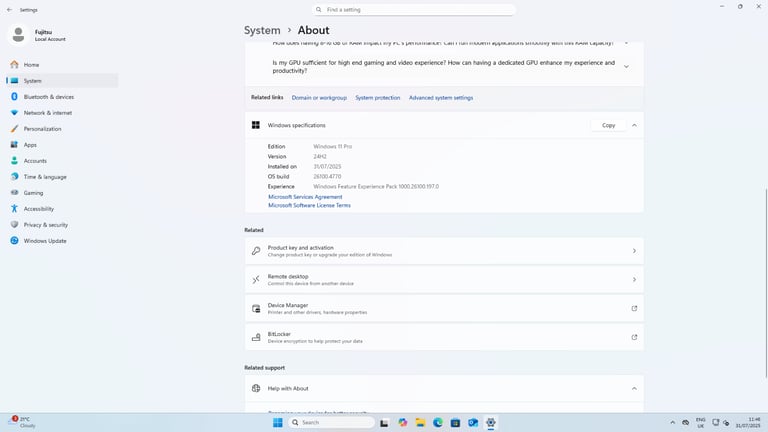The height and width of the screenshot is (432, 768).
Task: Open System protection link
Action: [378, 98]
